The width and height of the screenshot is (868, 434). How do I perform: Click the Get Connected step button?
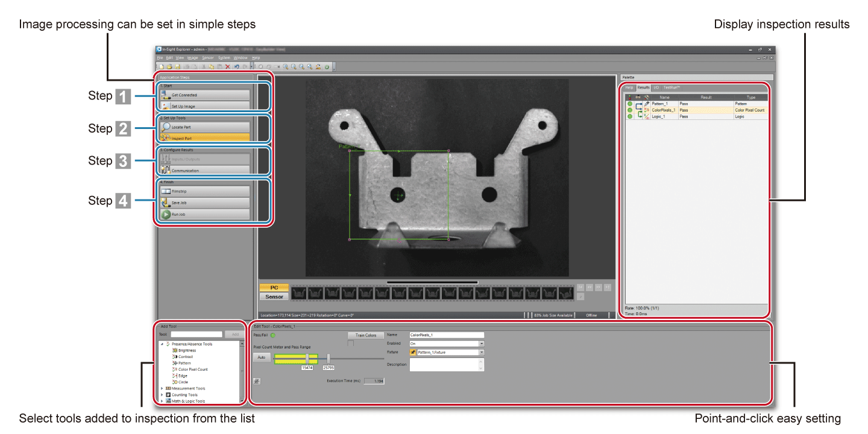(x=205, y=95)
